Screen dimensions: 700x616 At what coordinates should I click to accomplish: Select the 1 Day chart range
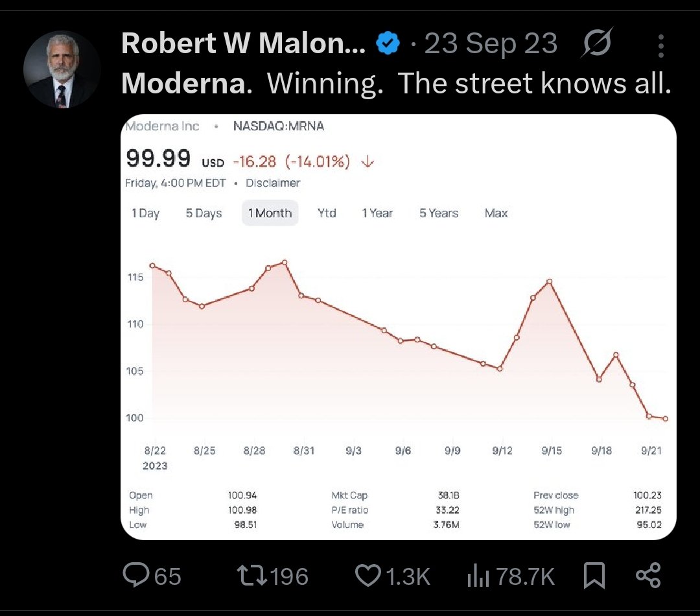[146, 213]
